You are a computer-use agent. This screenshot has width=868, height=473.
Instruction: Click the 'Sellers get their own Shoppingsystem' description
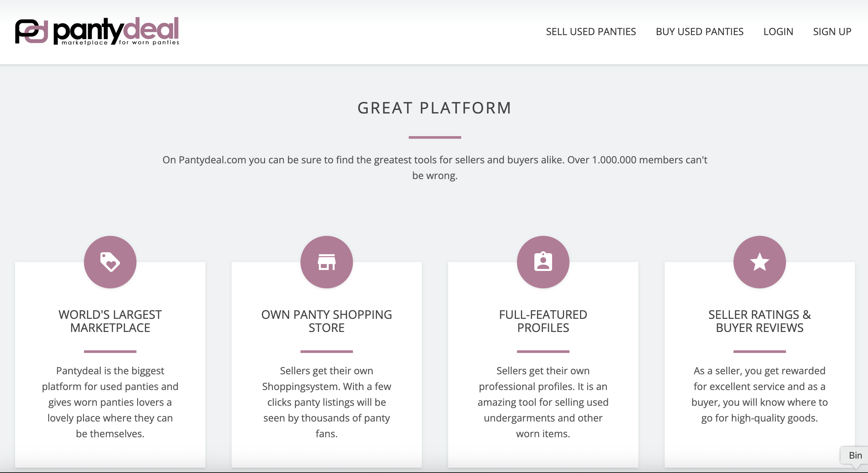(326, 402)
